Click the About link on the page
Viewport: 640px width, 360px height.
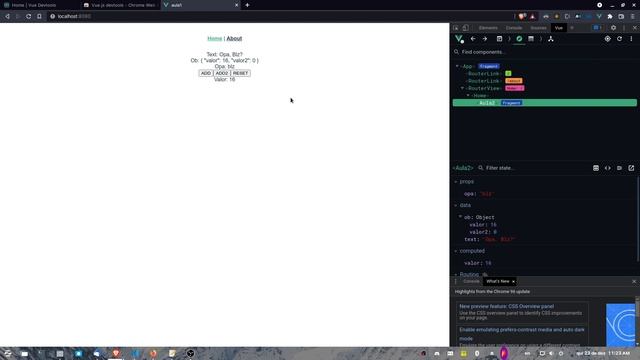coord(234,38)
